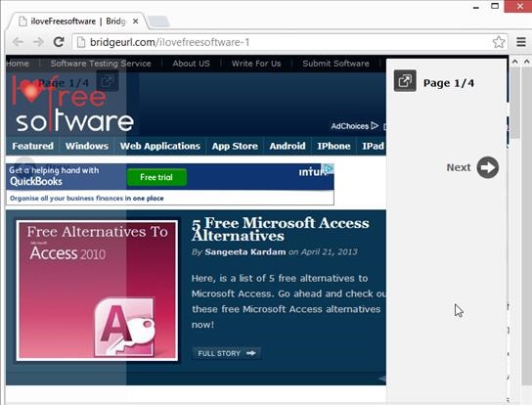Viewport: 532px width, 405px height.
Task: Click the faded external link icon over the logo
Action: point(108,81)
